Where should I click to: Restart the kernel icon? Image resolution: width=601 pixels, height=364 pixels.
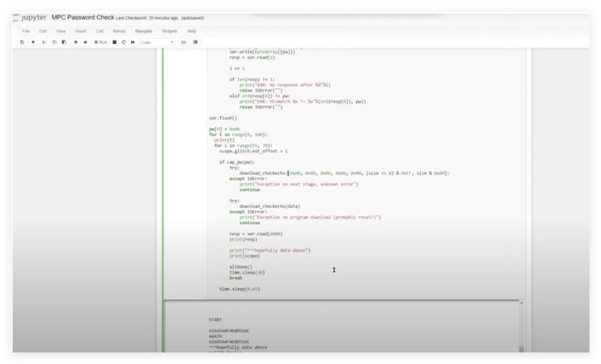[124, 42]
